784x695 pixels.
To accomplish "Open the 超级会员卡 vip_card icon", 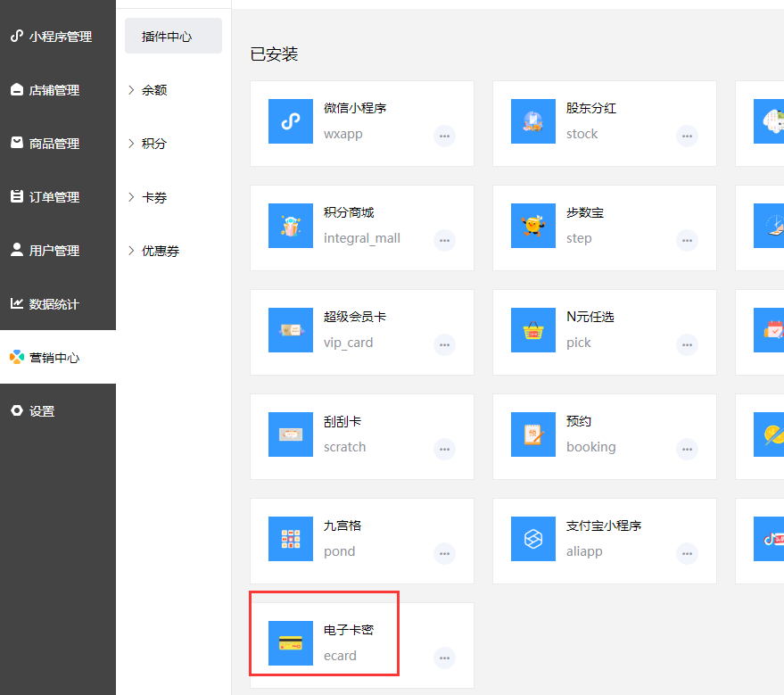I will click(290, 330).
